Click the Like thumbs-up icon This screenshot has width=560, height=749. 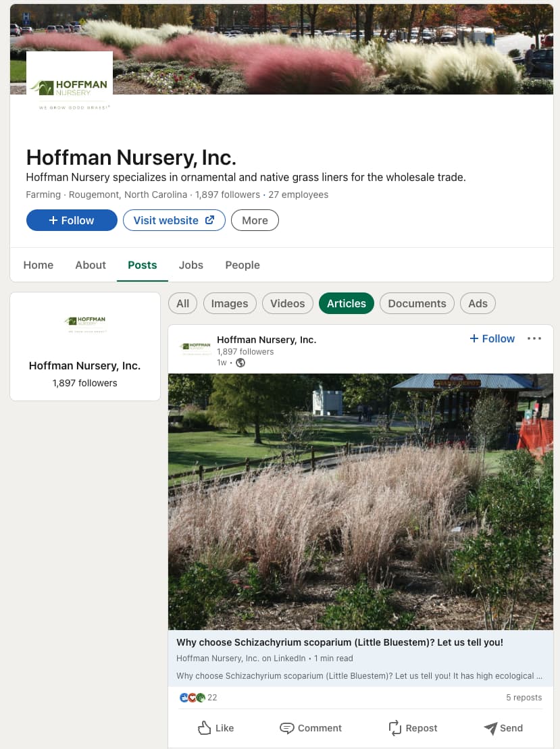205,727
